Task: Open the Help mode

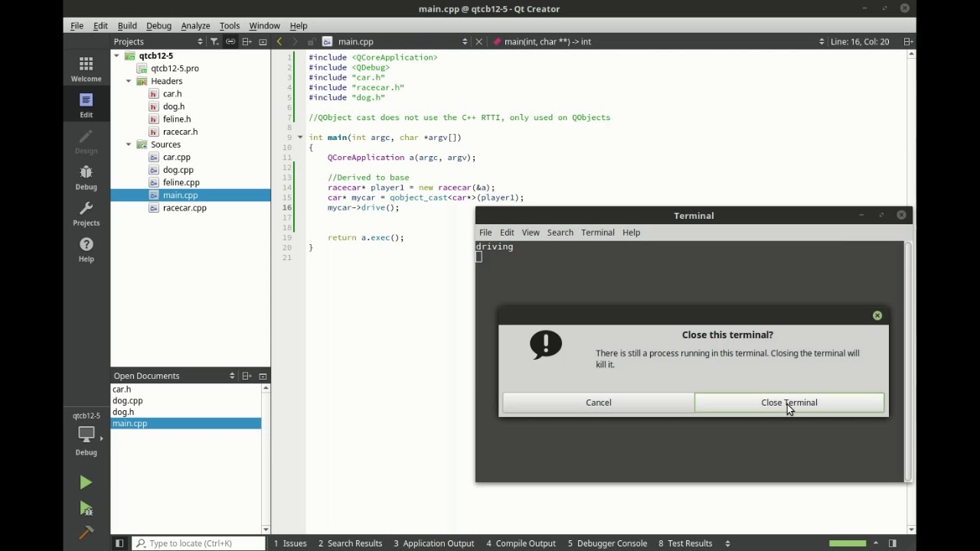Action: [86, 249]
